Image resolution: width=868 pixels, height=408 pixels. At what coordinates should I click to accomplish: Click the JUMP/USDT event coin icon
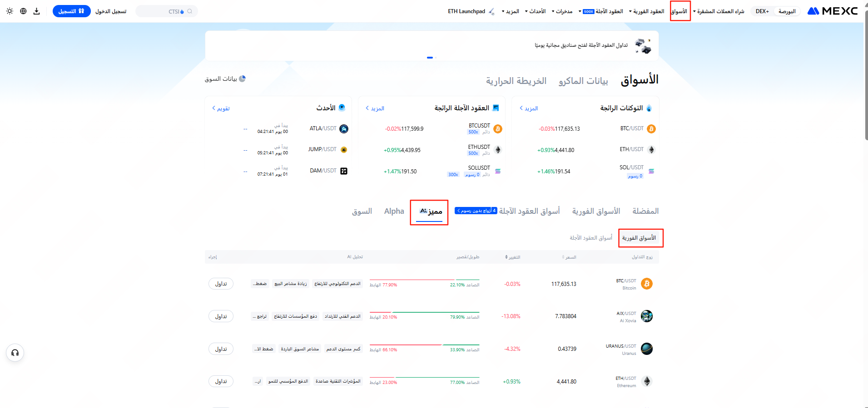click(x=344, y=150)
